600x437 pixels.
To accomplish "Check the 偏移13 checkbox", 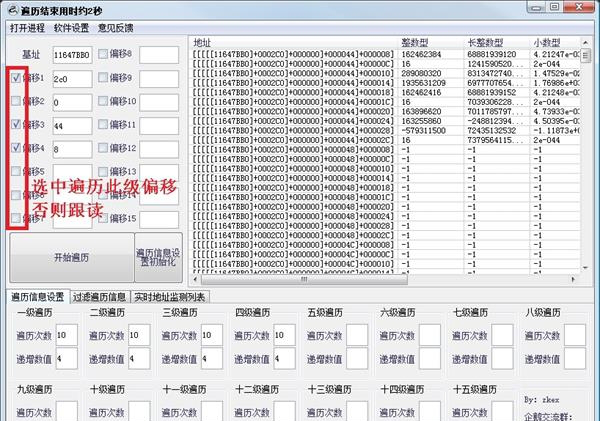I will [x=103, y=171].
